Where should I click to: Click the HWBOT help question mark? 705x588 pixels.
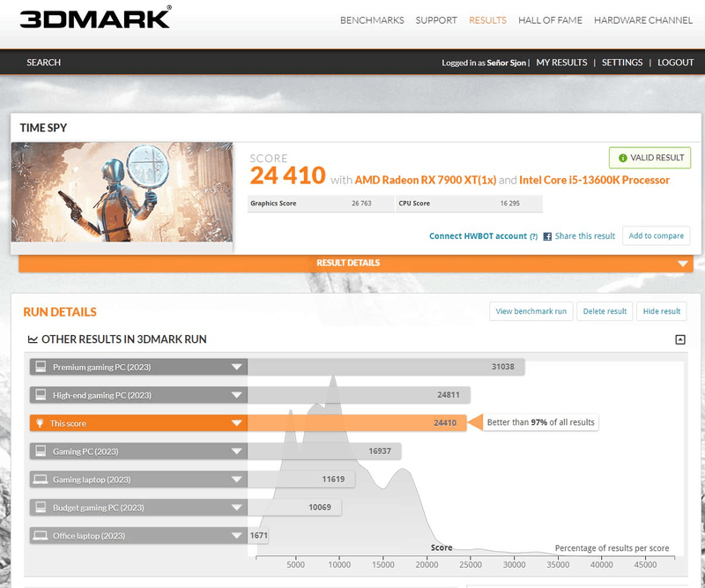point(534,236)
